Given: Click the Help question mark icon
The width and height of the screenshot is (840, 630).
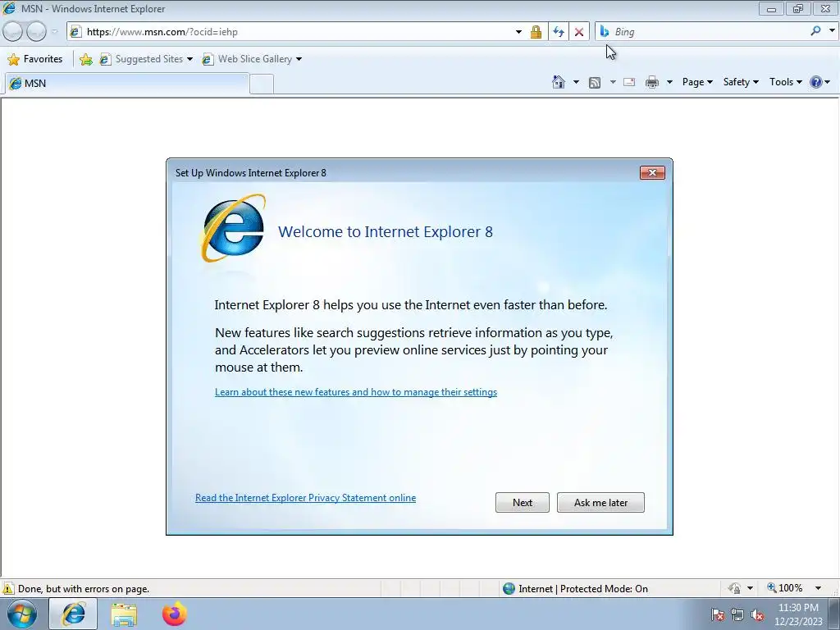Looking at the screenshot, I should 816,82.
